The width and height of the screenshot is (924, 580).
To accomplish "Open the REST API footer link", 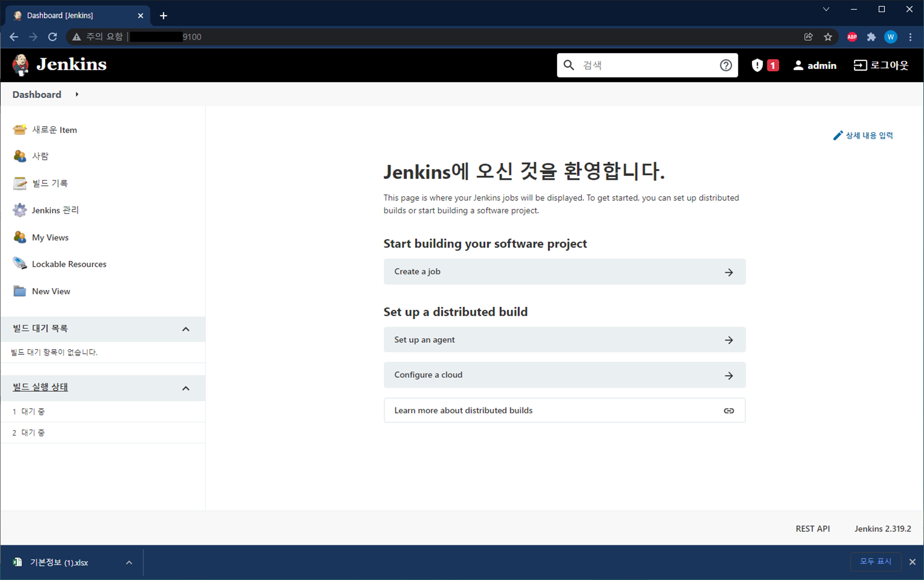I will [813, 529].
